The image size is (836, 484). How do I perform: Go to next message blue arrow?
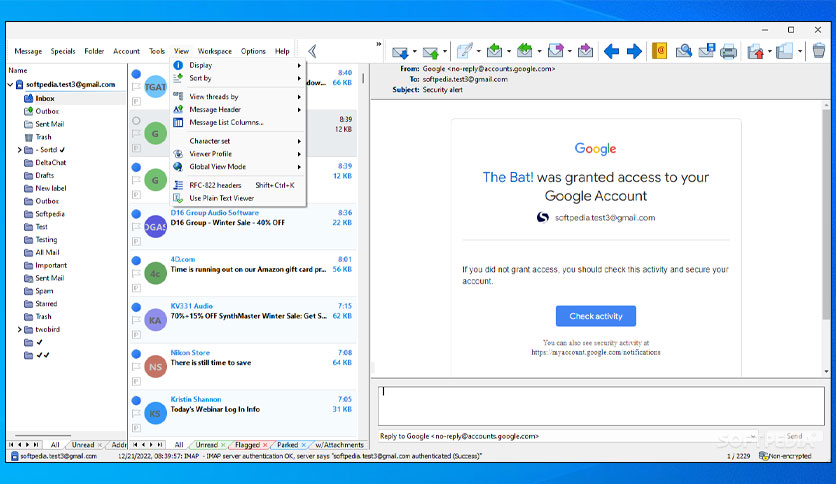click(634, 51)
